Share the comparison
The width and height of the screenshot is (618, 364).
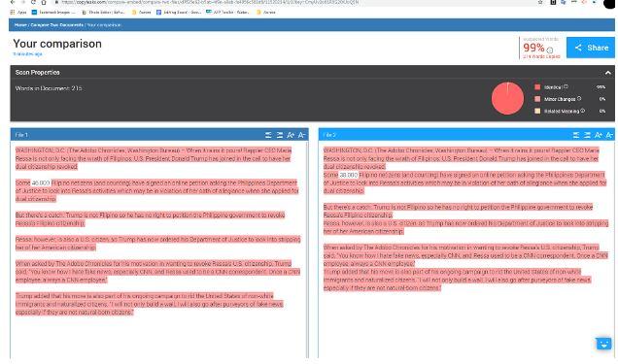point(591,48)
